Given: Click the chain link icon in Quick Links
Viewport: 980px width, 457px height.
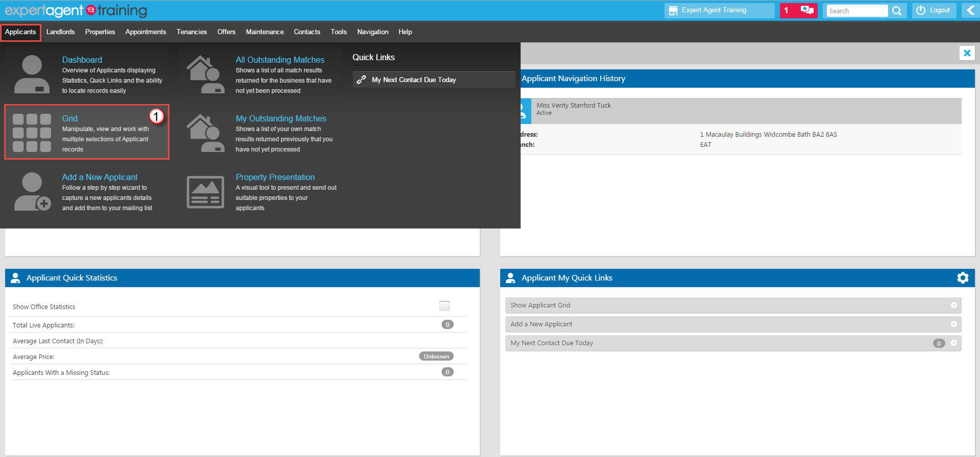Looking at the screenshot, I should (x=361, y=80).
